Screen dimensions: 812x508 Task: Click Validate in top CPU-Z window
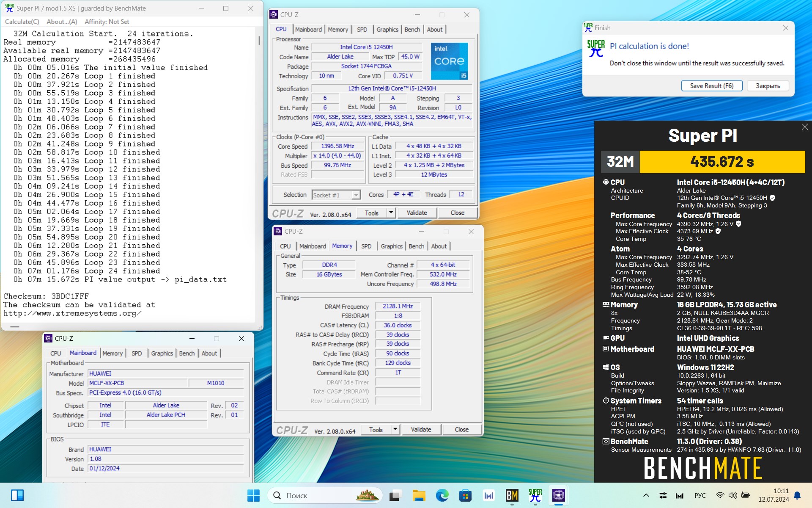click(417, 213)
